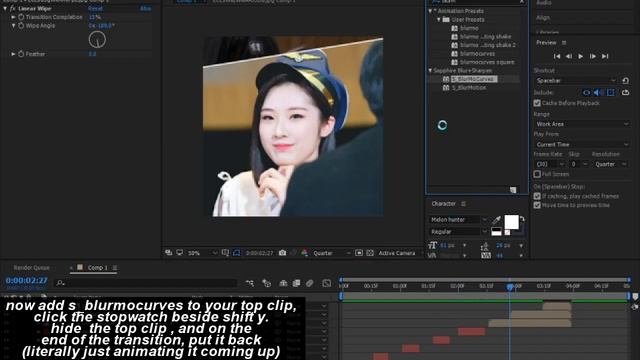The height and width of the screenshot is (360, 640).
Task: Toggle Cache Before Playback checkbox
Action: tap(537, 103)
